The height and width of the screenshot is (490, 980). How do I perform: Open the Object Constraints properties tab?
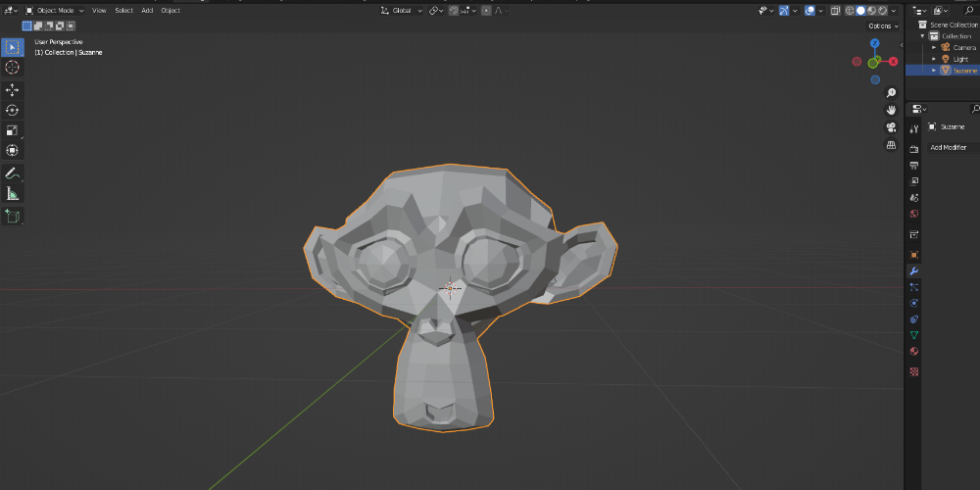913,319
